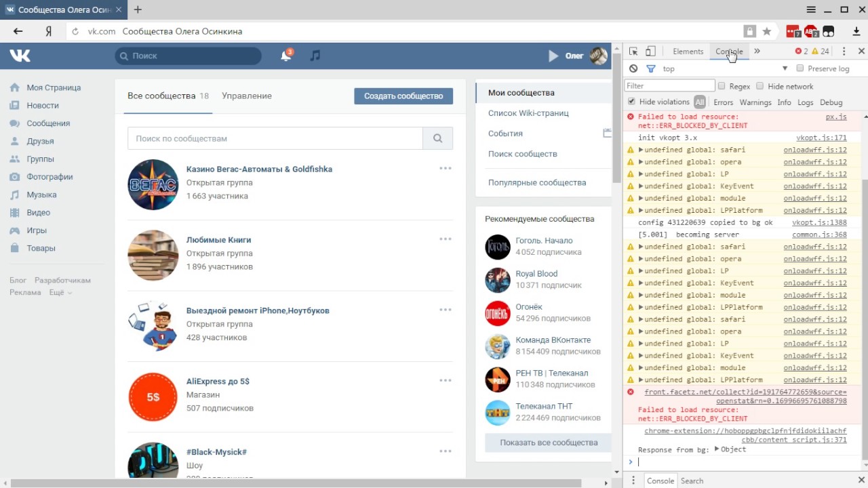Click Показать все сообщества button
The height and width of the screenshot is (488, 868).
pyautogui.click(x=549, y=443)
